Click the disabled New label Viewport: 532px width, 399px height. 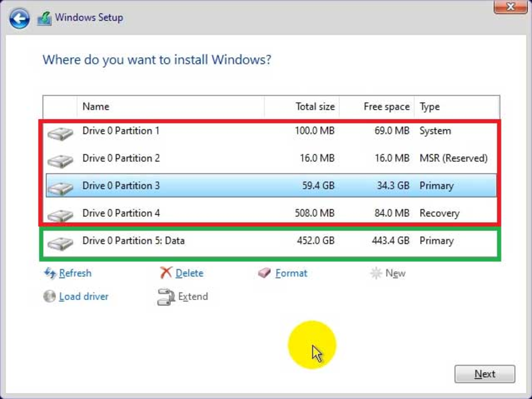[x=395, y=273]
